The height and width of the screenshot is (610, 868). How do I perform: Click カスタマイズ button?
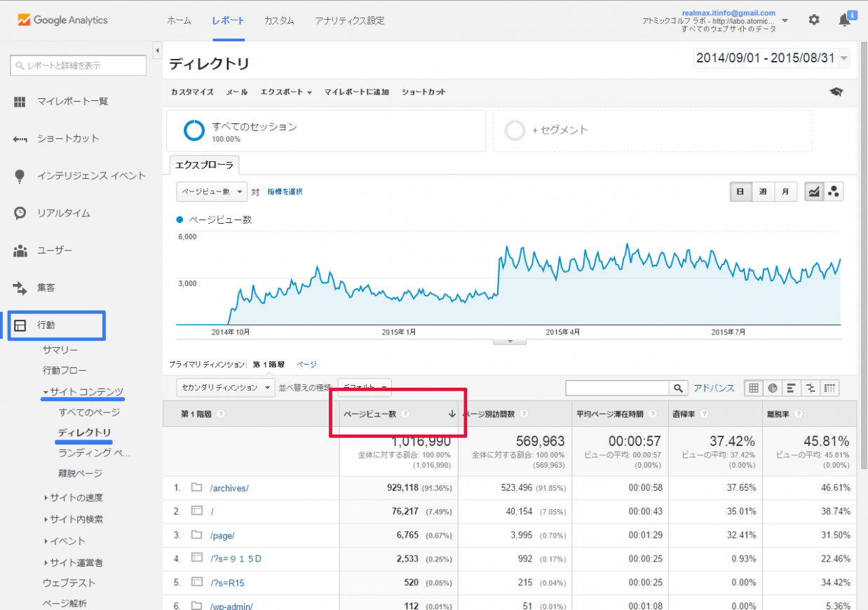tap(192, 92)
